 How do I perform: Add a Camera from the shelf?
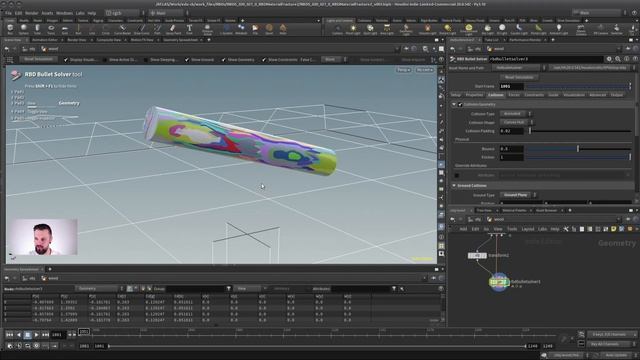tap(338, 29)
